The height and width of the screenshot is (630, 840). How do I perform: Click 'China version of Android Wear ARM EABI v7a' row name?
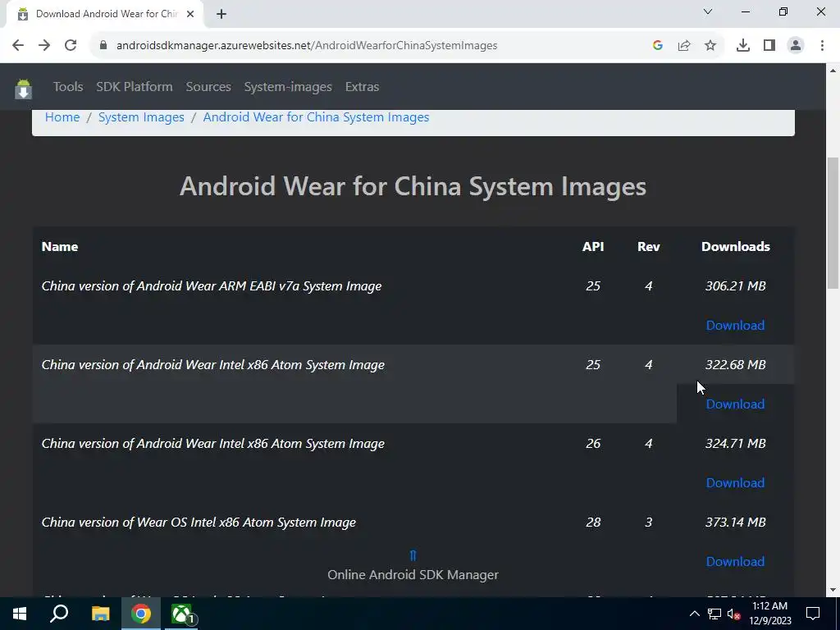point(212,286)
